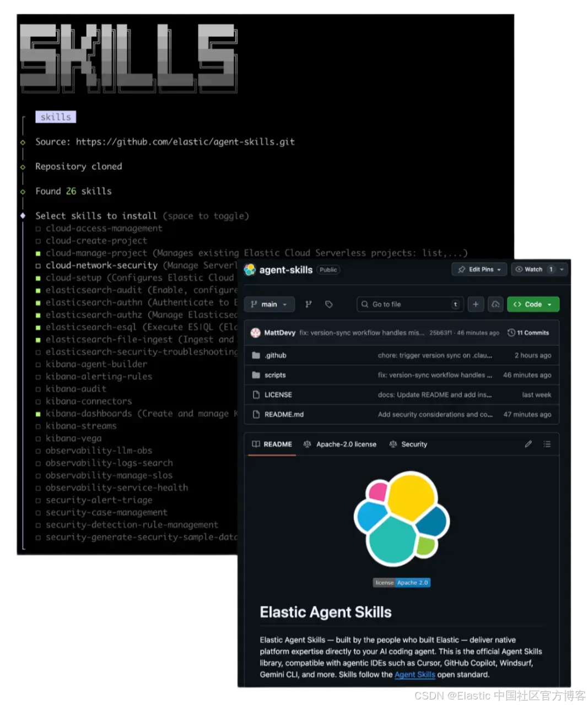Click the agent-skills repository name
The height and width of the screenshot is (705, 588).
286,270
